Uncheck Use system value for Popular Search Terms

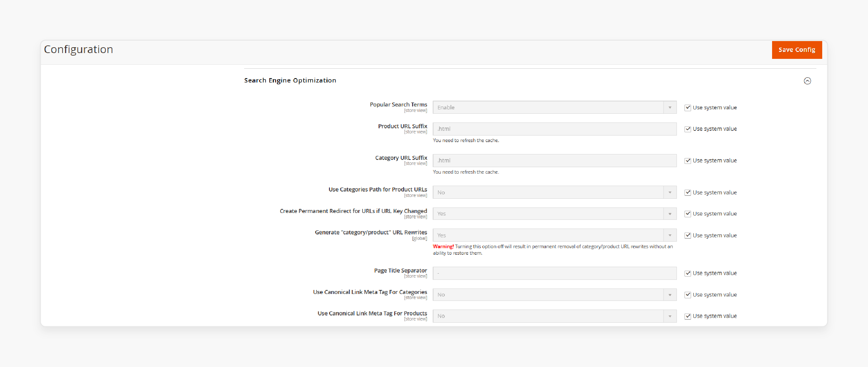[688, 108]
